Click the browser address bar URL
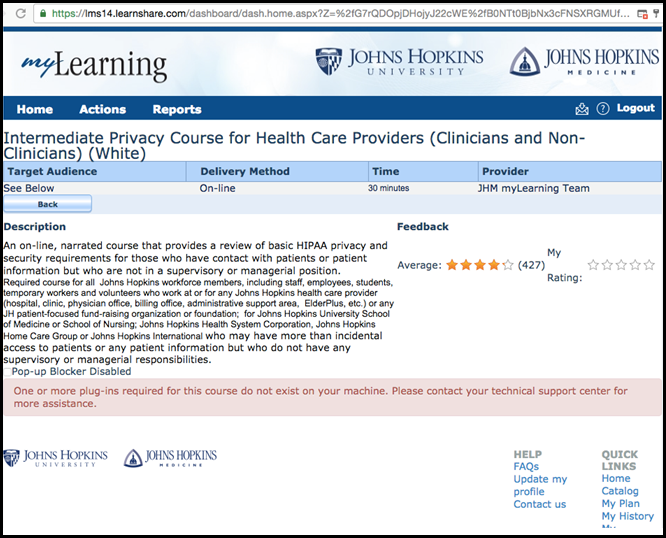The width and height of the screenshot is (666, 538). pos(341,14)
